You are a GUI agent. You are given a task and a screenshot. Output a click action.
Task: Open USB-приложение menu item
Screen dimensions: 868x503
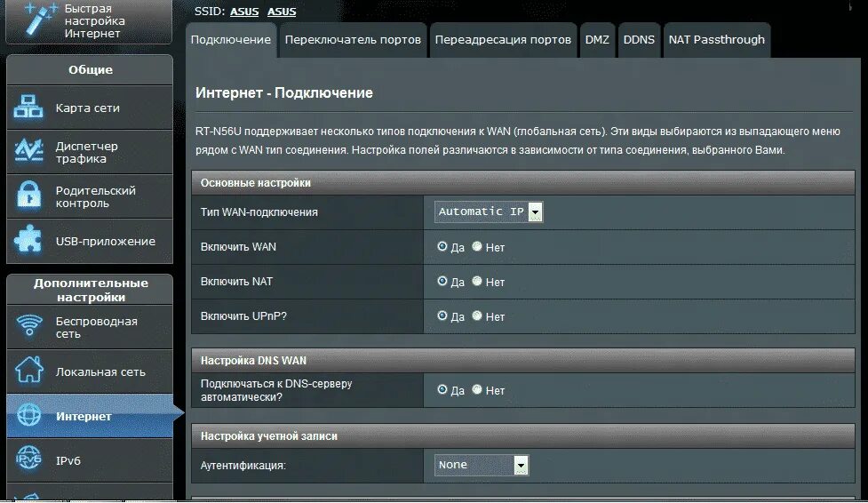tap(90, 241)
